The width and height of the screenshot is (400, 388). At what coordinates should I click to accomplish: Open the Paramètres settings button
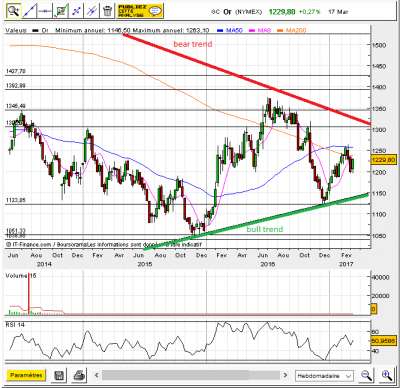click(26, 375)
